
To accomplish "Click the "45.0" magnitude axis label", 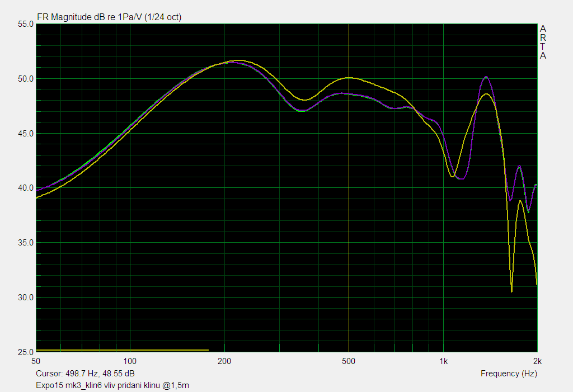I will click(26, 134).
